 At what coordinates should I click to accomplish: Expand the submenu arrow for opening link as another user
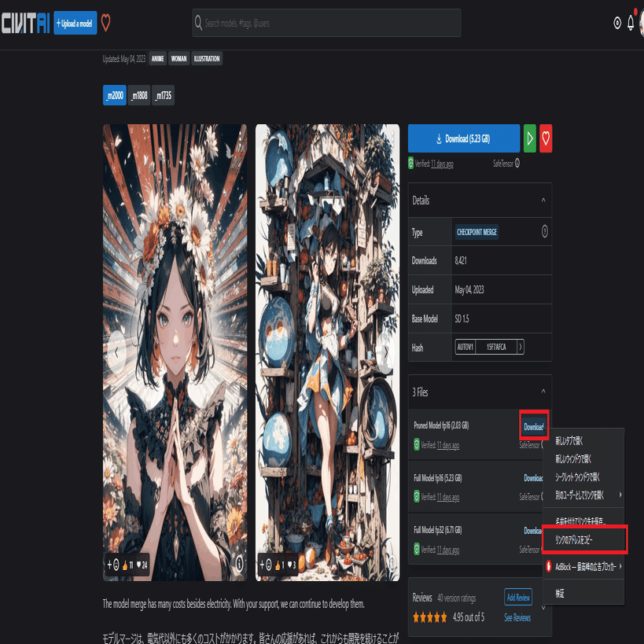[x=620, y=495]
